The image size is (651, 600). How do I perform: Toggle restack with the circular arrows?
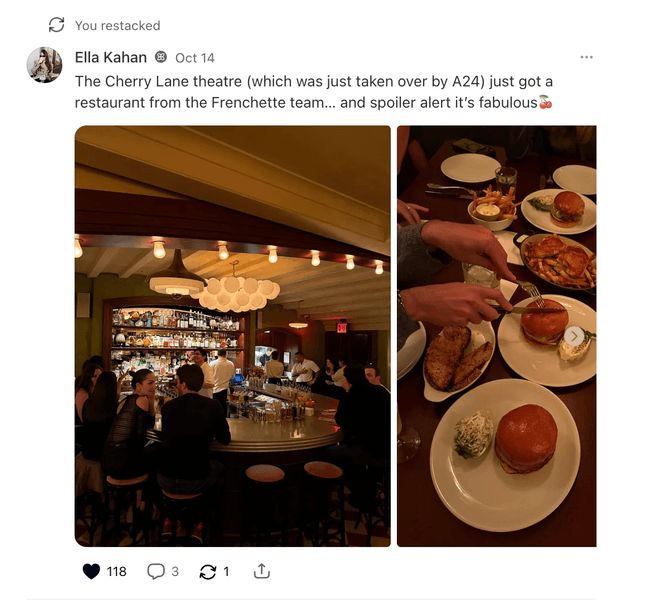pos(208,571)
